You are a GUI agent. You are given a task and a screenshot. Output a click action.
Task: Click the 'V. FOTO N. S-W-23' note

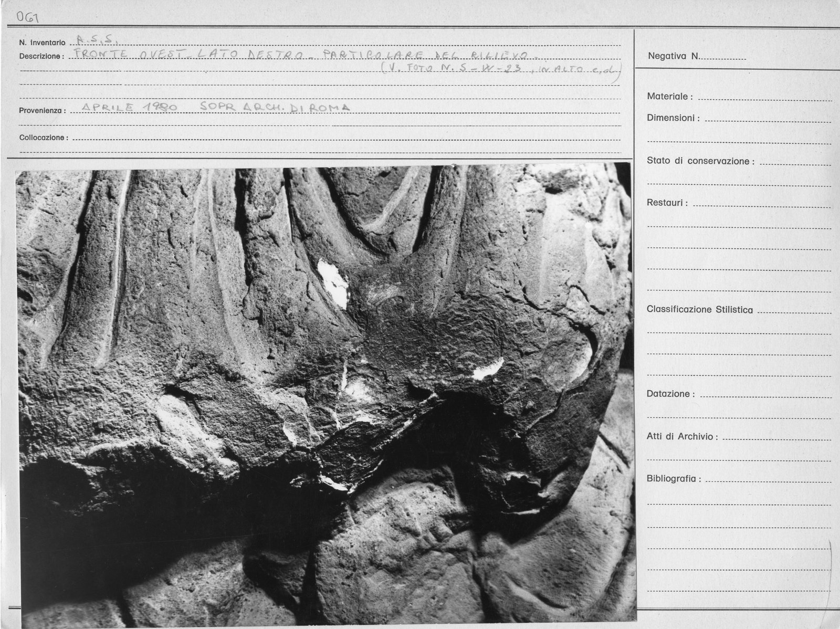pos(453,69)
